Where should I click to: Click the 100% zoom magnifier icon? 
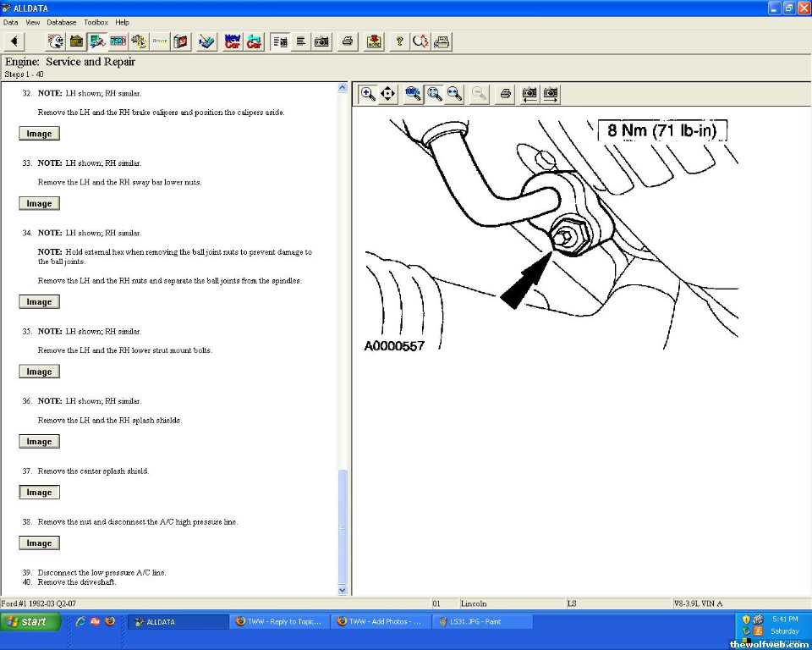pyautogui.click(x=414, y=94)
